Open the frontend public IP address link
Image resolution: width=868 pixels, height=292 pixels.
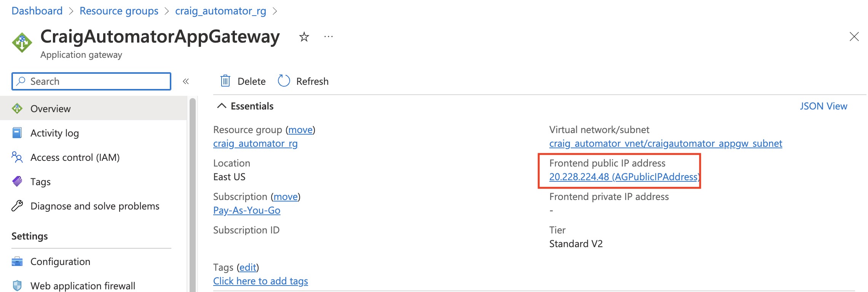(x=624, y=177)
